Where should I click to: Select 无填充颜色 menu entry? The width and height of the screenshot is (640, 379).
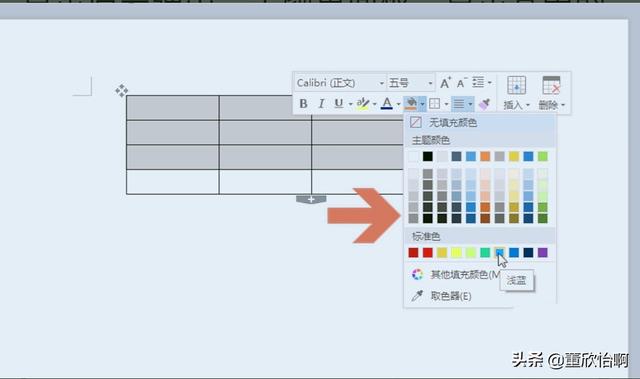pos(480,122)
